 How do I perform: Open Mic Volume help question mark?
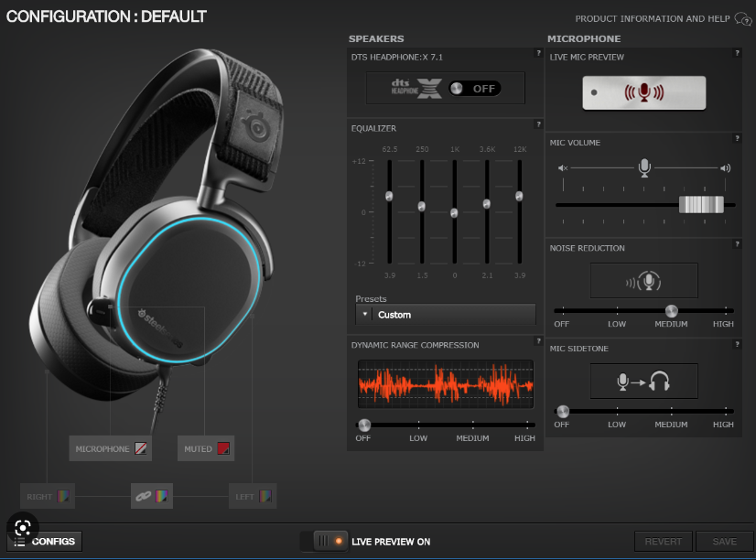(737, 138)
